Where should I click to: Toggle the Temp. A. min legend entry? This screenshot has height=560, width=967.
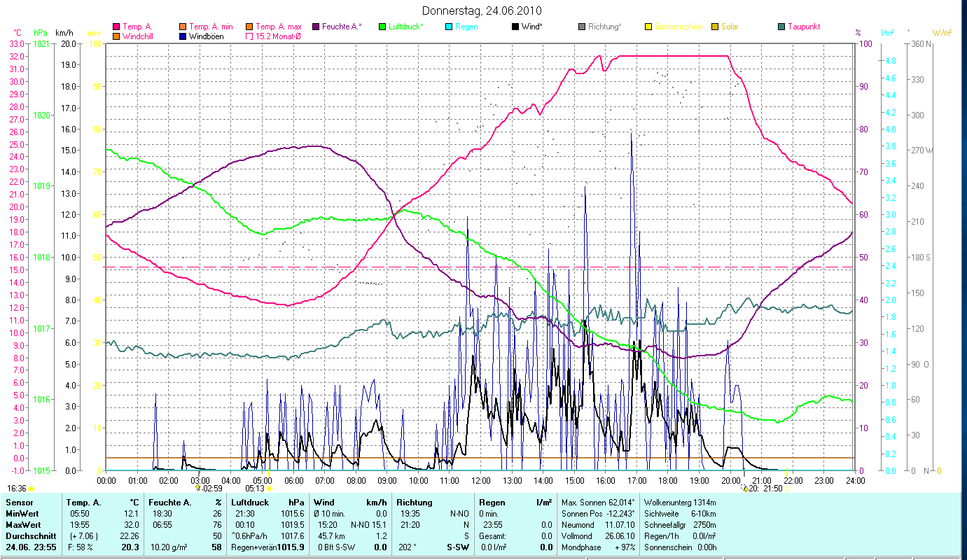183,27
